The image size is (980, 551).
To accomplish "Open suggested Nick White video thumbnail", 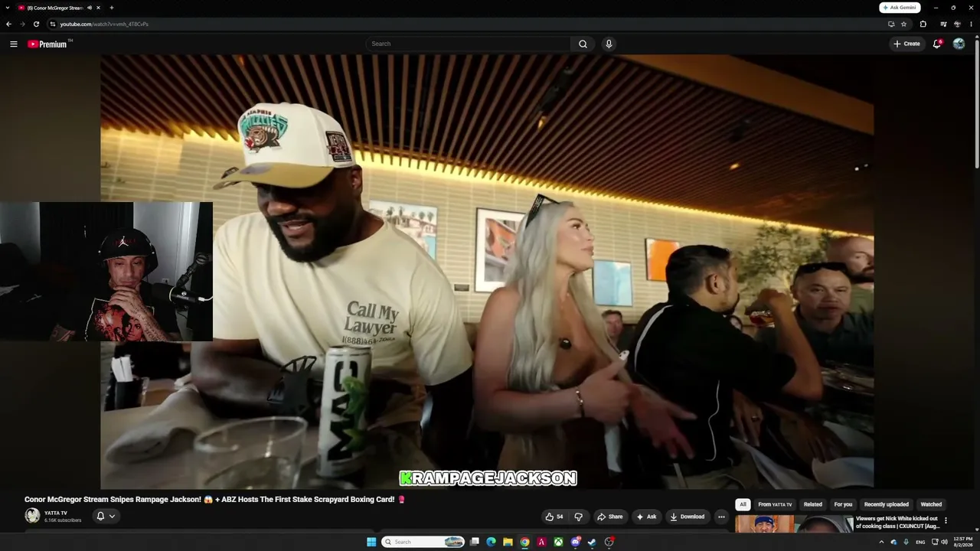I will point(794,523).
